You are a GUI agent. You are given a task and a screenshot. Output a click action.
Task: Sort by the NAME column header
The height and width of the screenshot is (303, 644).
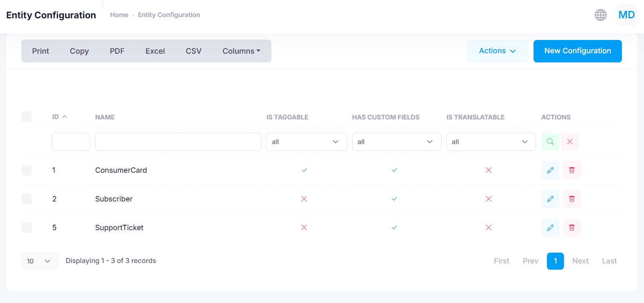[105, 117]
